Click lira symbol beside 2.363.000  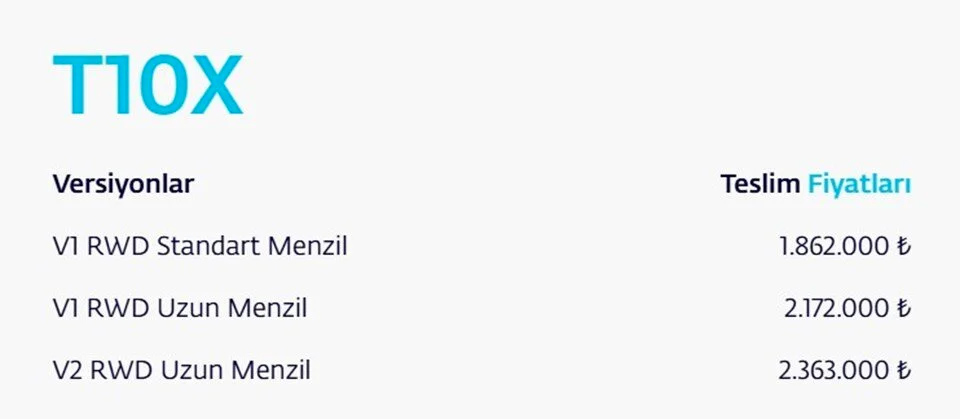[x=904, y=371]
